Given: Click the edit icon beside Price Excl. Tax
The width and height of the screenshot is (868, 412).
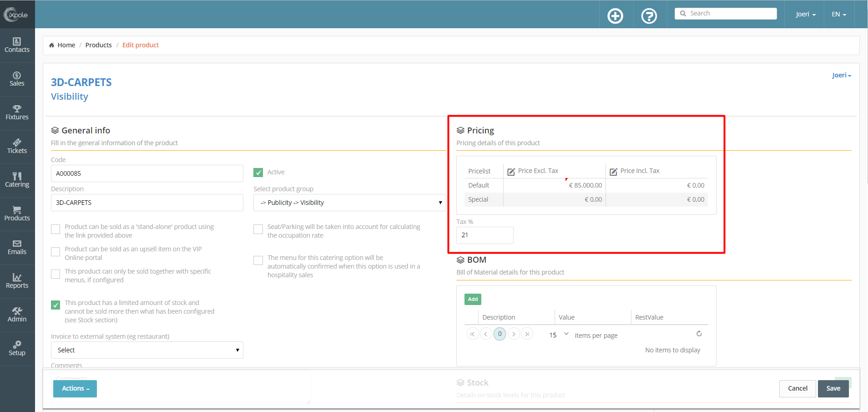Looking at the screenshot, I should point(511,171).
